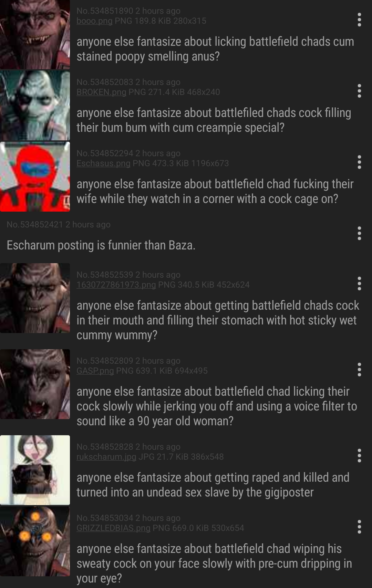Viewport: 372px width, 588px height.
Task: Open options menu for post No.534852809
Action: tap(359, 370)
